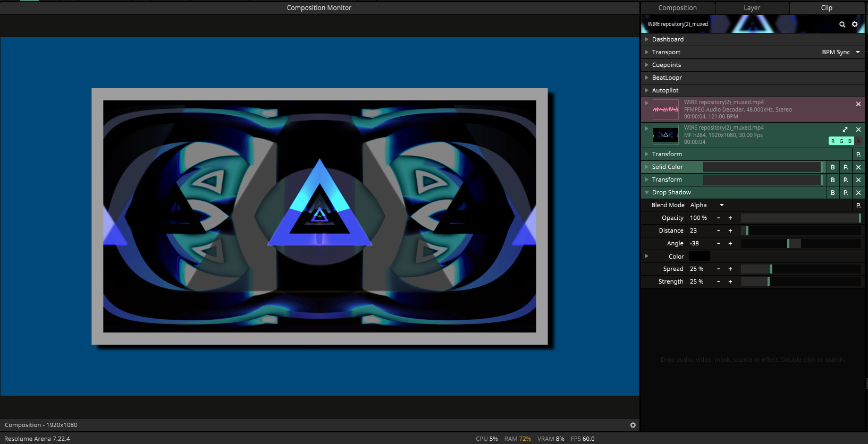Toggle the Drop Shadow bypass (B) button

click(x=832, y=193)
